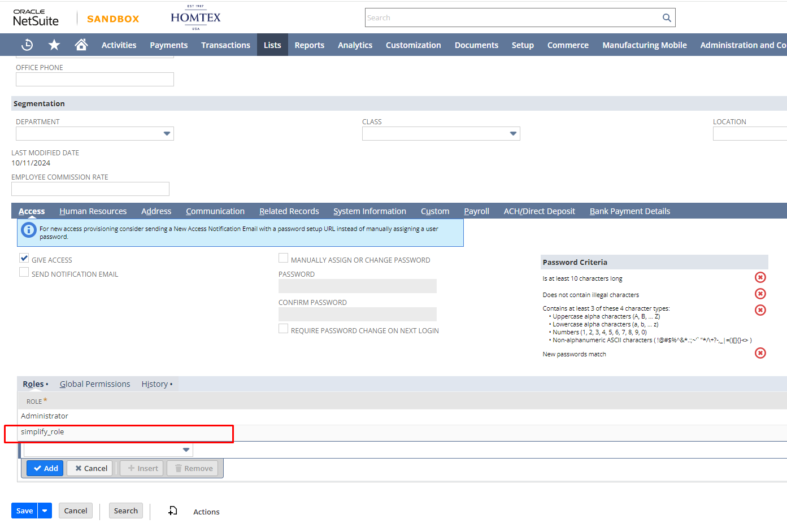Select the Administrator role row
787x532 pixels.
click(x=402, y=416)
